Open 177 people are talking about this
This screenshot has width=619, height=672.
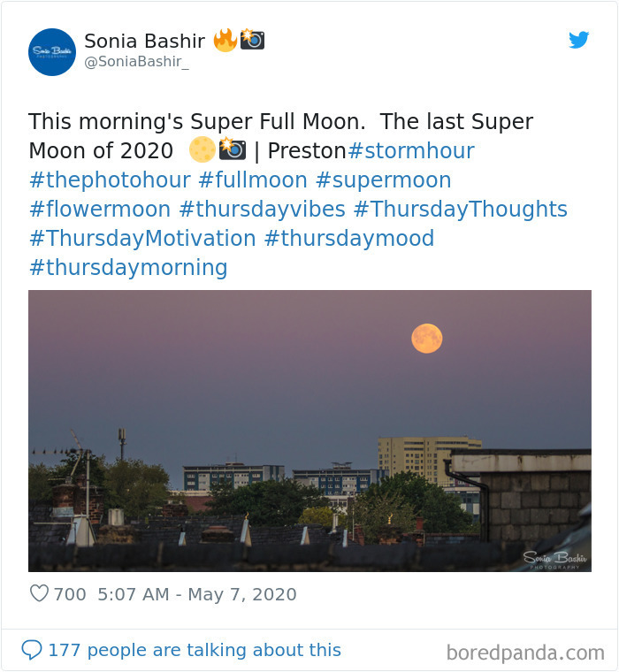195,650
